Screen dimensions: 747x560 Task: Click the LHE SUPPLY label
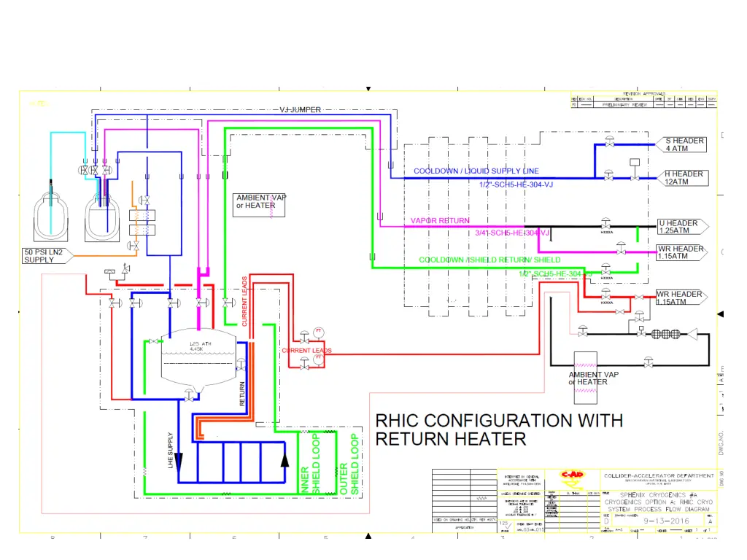[171, 451]
